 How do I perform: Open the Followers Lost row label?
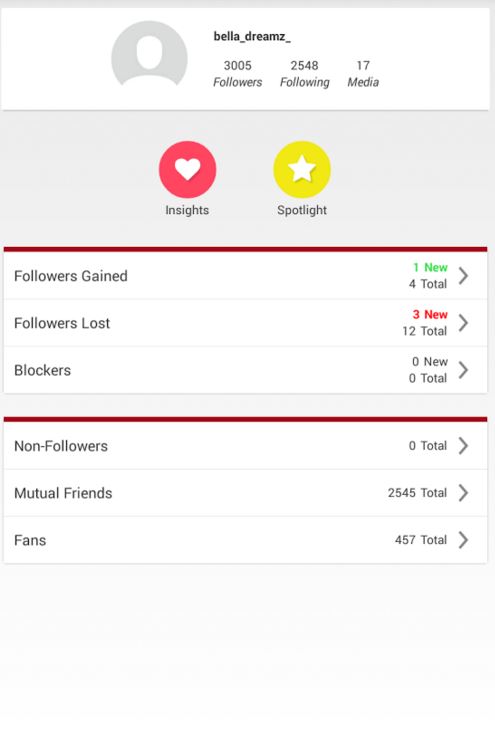(x=62, y=323)
